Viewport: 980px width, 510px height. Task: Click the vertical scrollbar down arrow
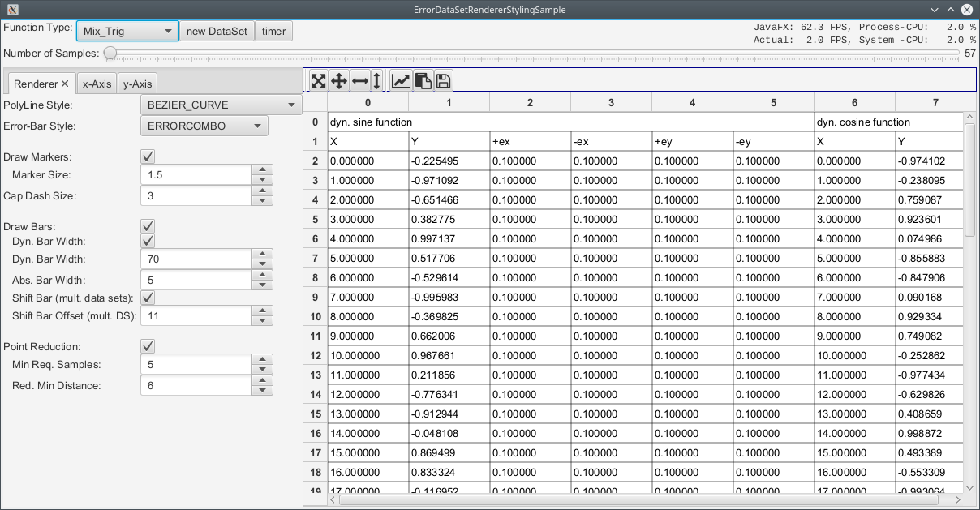(x=970, y=488)
